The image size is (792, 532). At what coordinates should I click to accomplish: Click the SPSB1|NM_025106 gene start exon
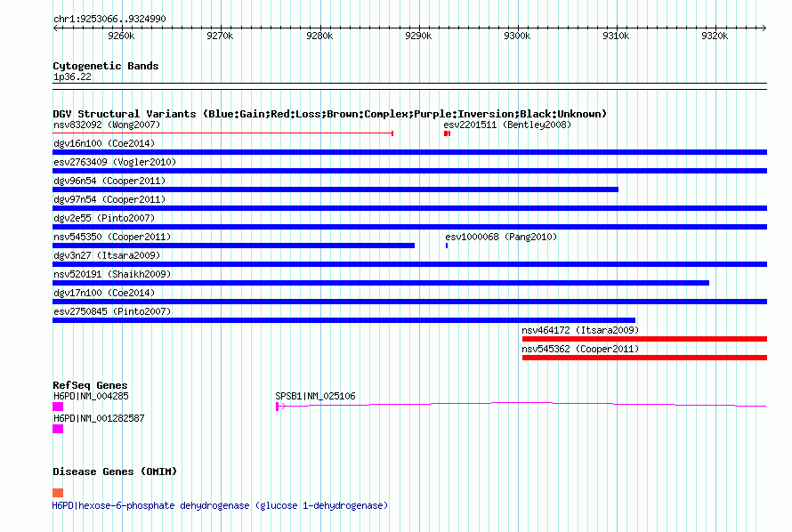pos(278,407)
